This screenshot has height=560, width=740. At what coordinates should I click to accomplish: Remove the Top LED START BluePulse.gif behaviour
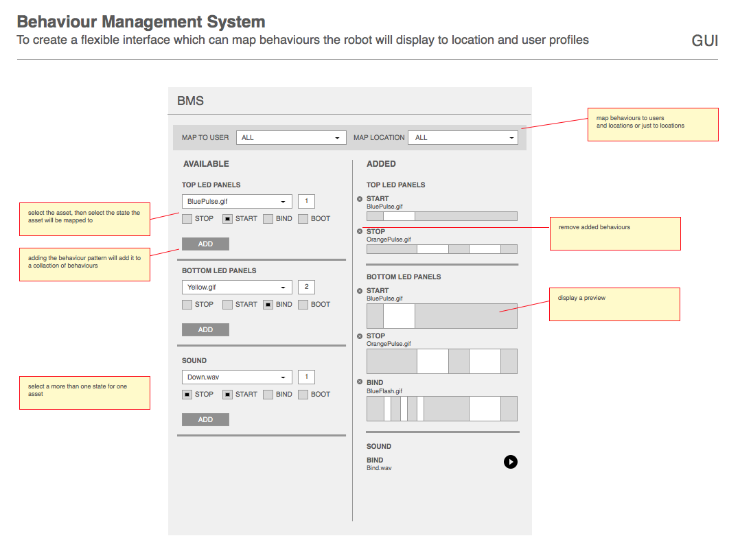360,199
